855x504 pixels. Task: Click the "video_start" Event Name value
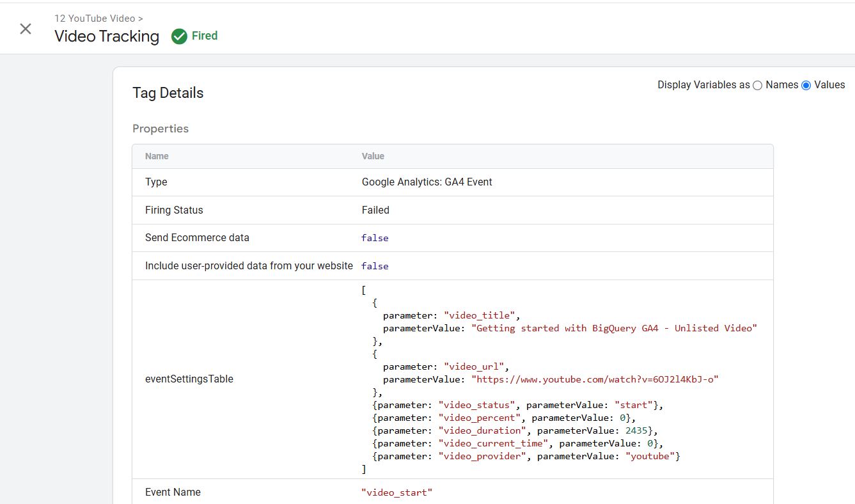point(396,492)
